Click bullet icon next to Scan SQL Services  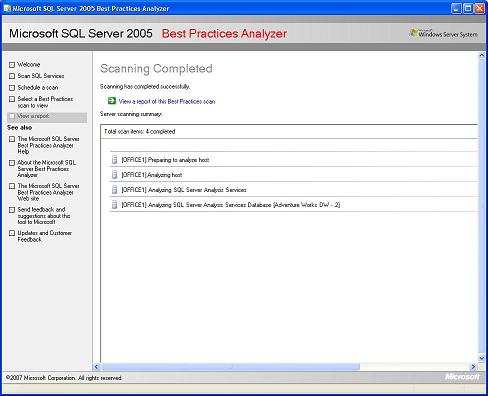tap(12, 76)
